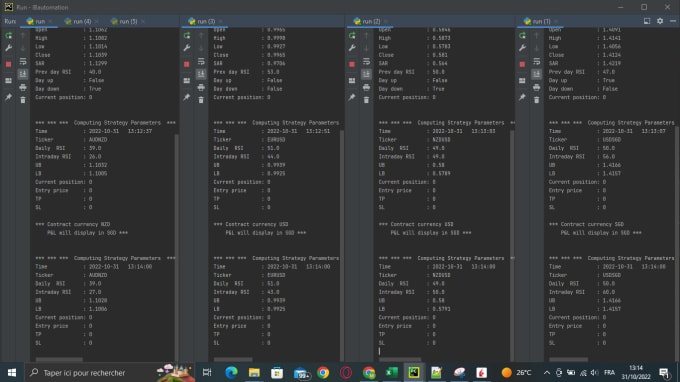Click the EURUSD pane horizontal scrollbar
The width and height of the screenshot is (680, 382).
point(233,359)
